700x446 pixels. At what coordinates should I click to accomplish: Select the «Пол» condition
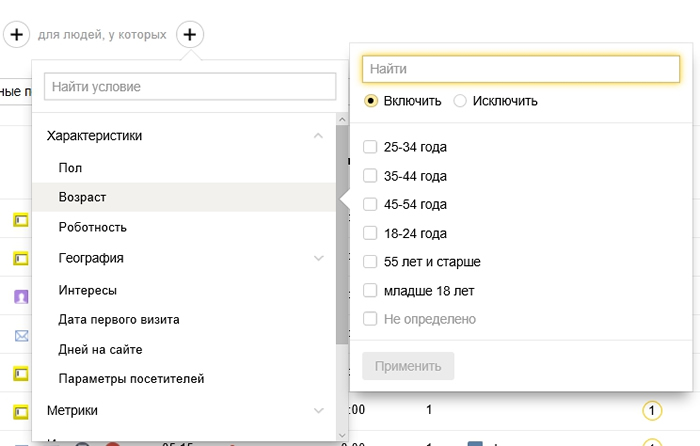70,168
